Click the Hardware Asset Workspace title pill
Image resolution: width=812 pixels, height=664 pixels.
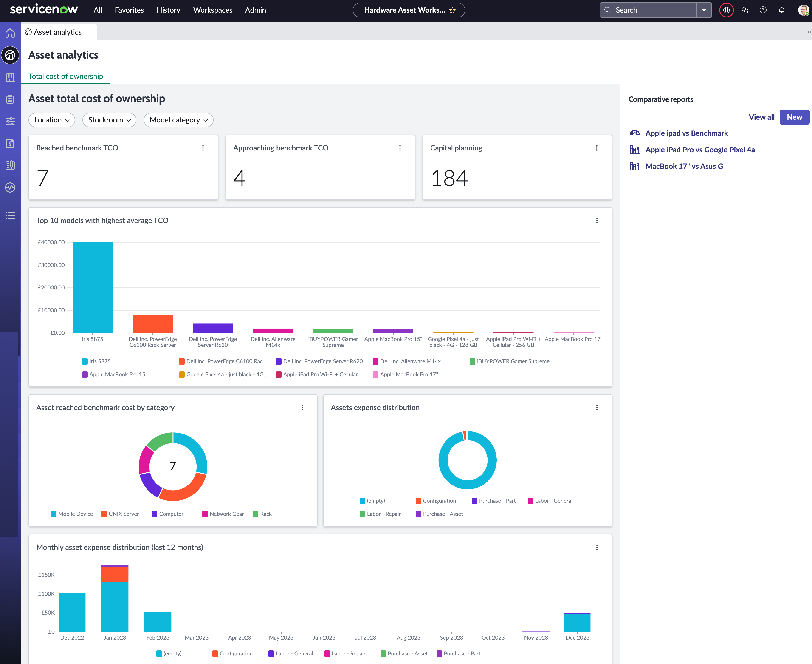point(409,10)
